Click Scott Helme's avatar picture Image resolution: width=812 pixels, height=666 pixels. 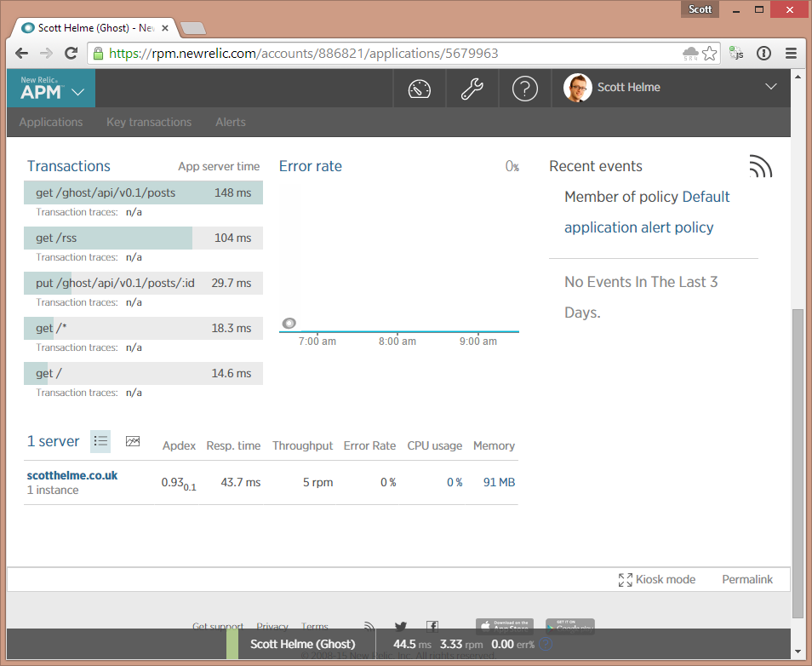coord(577,88)
